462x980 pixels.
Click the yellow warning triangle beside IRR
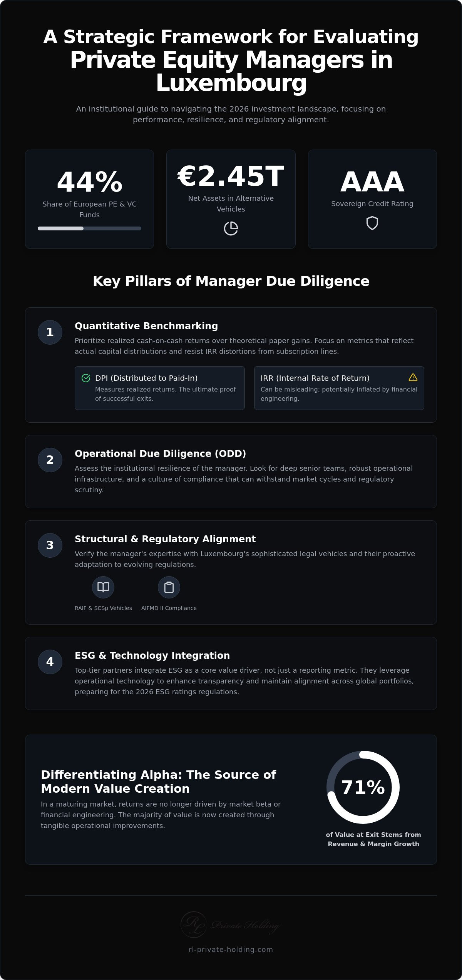pyautogui.click(x=413, y=377)
